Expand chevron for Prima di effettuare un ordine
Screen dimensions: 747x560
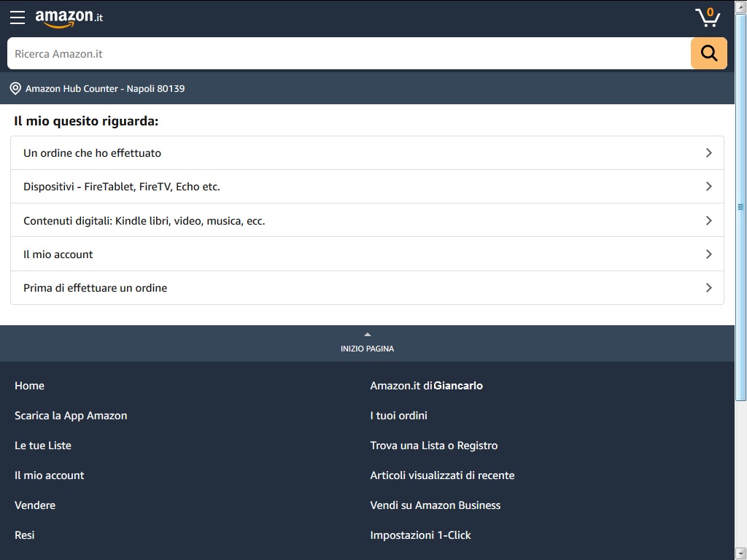coord(708,287)
